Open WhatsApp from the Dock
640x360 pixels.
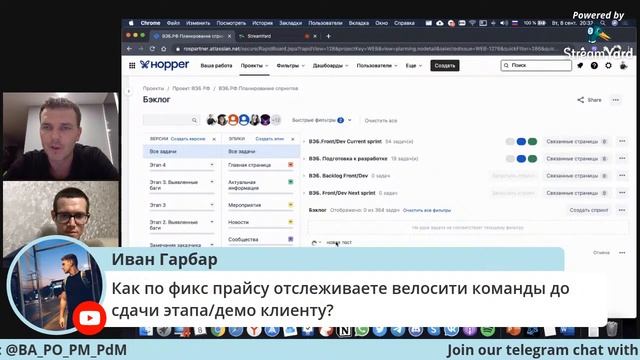point(362,331)
